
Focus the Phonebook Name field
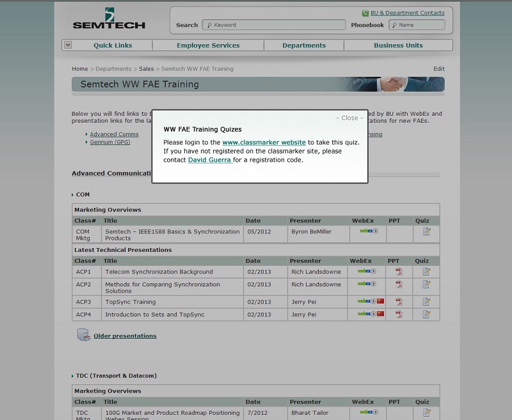pos(417,25)
